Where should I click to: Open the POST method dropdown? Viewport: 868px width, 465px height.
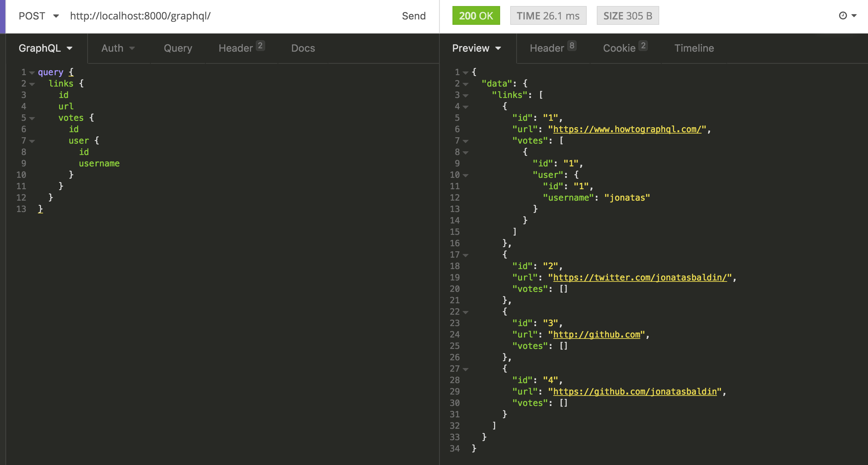[38, 16]
